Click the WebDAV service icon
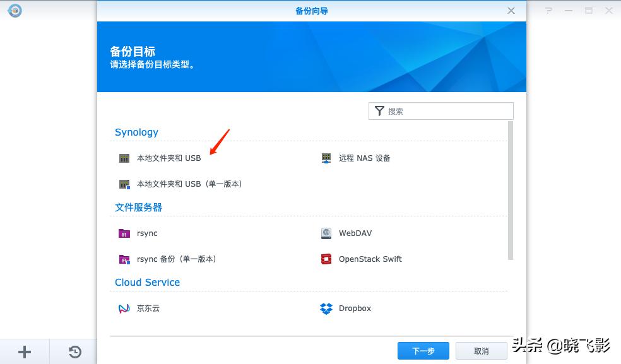 tap(326, 233)
